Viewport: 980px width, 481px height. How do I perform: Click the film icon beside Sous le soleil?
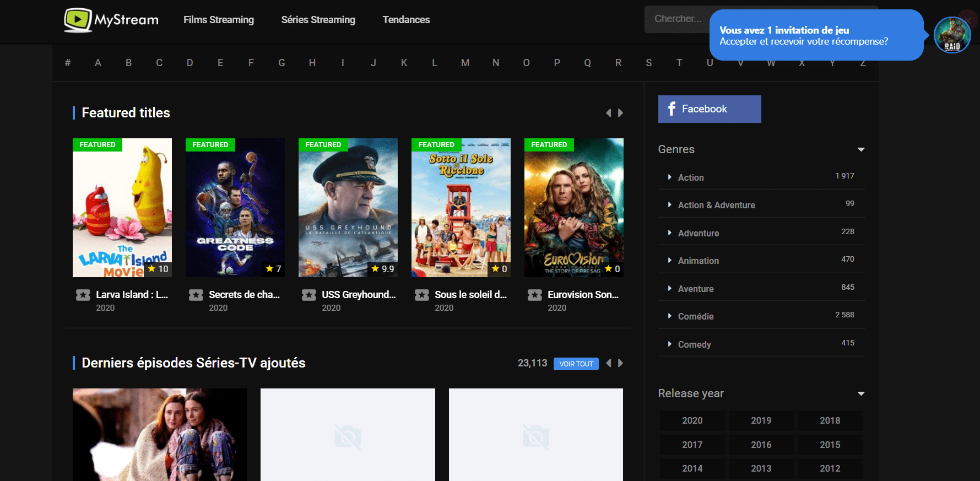point(422,295)
